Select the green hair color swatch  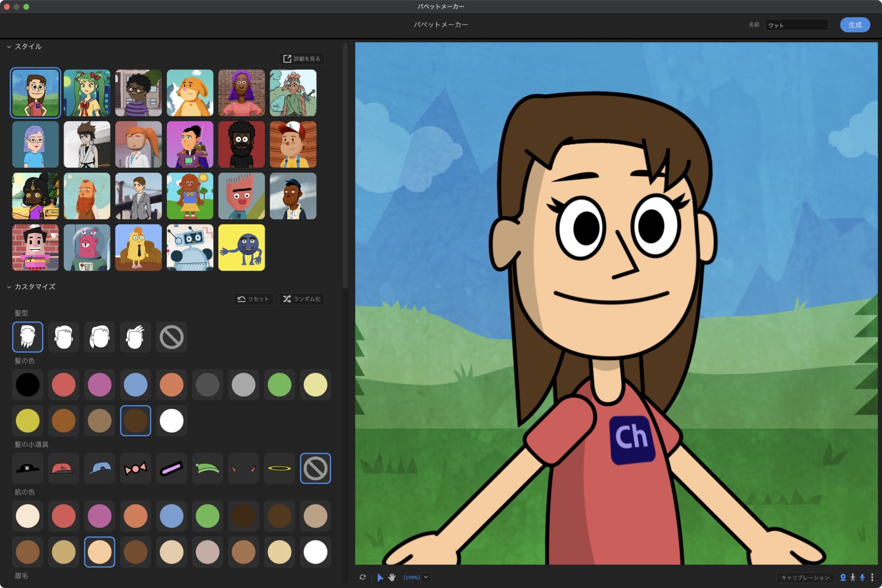point(279,384)
